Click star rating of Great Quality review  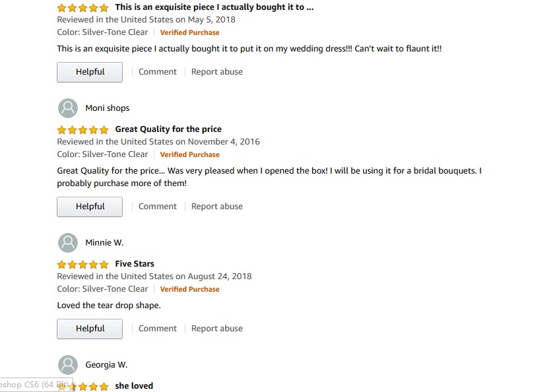pos(82,129)
